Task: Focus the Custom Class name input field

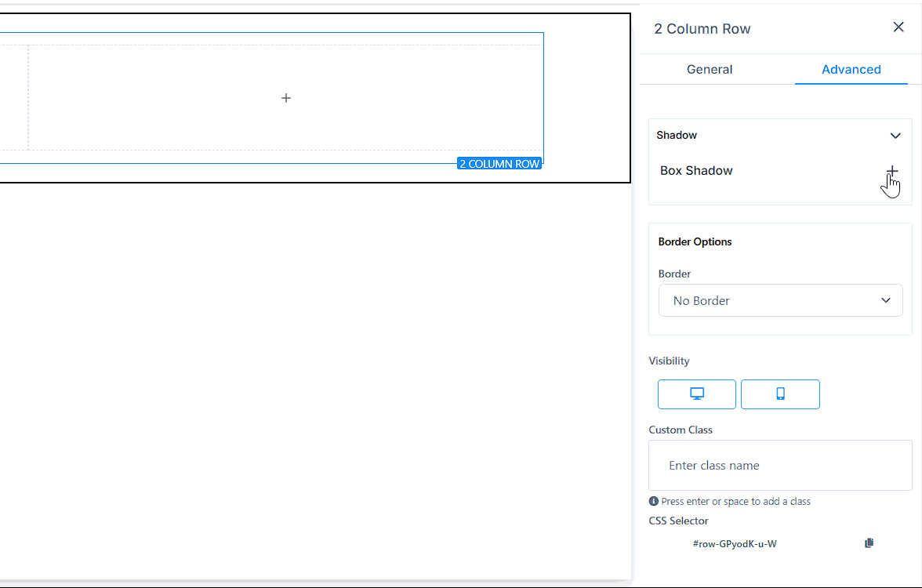Action: (780, 466)
